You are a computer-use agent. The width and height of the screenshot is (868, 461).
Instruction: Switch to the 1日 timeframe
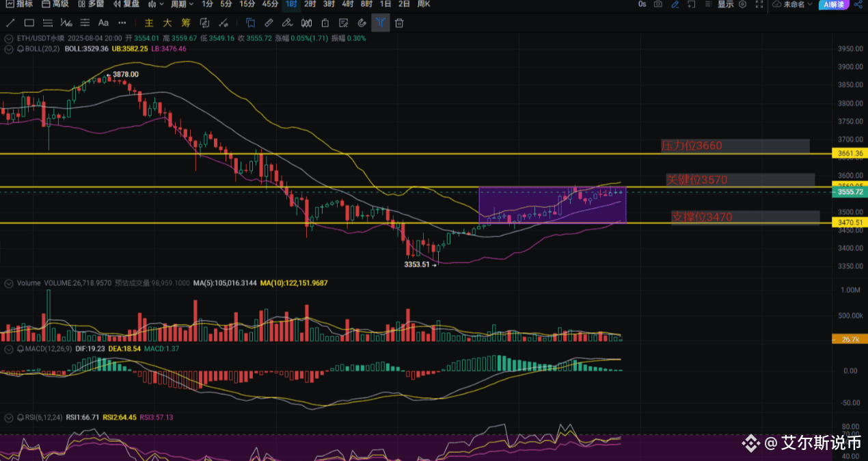(x=385, y=4)
